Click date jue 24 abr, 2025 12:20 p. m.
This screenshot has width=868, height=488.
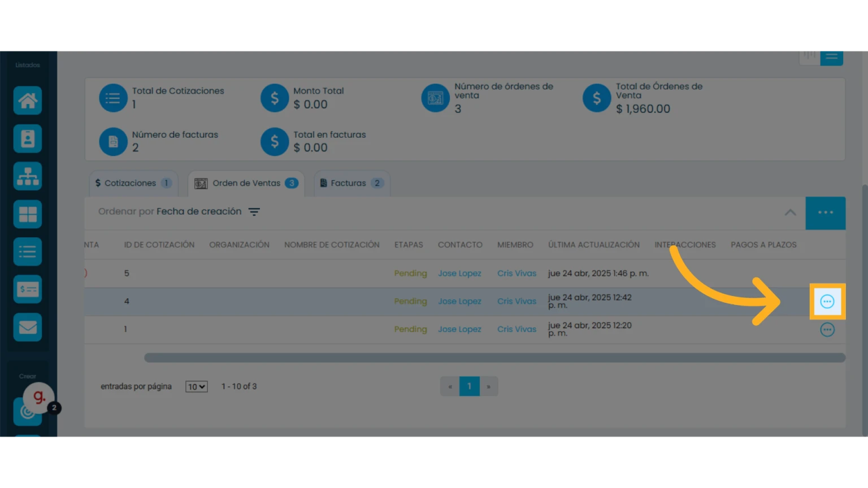(x=590, y=329)
